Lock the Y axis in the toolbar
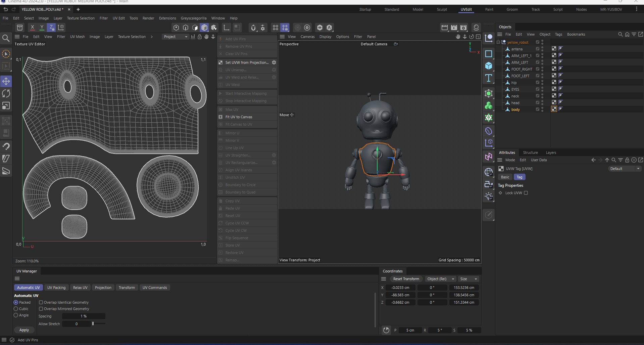The image size is (644, 345). tap(42, 28)
